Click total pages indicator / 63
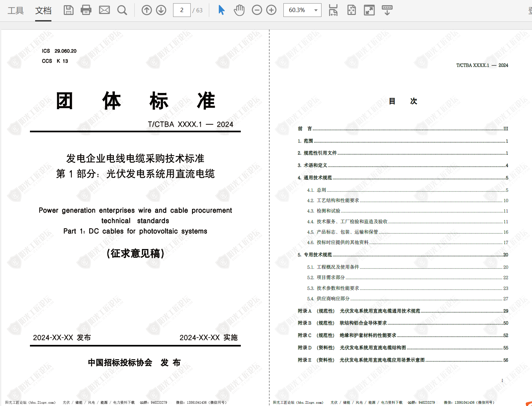 (x=198, y=10)
